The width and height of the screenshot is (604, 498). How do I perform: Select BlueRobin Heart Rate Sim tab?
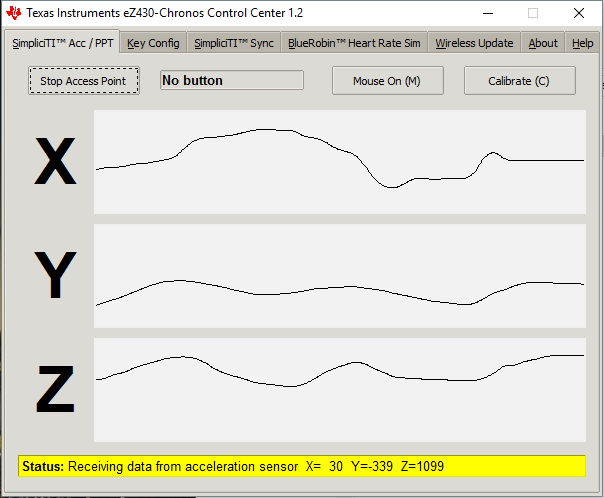(354, 43)
